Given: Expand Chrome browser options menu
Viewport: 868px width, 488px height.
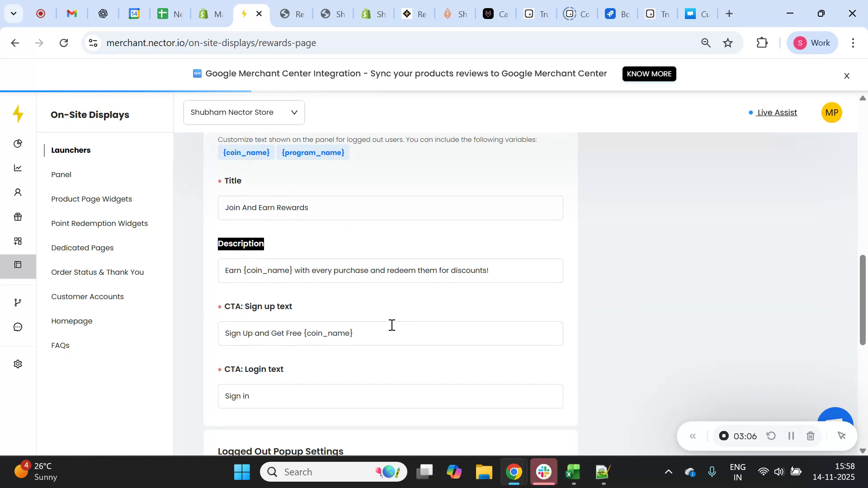Looking at the screenshot, I should coord(853,43).
